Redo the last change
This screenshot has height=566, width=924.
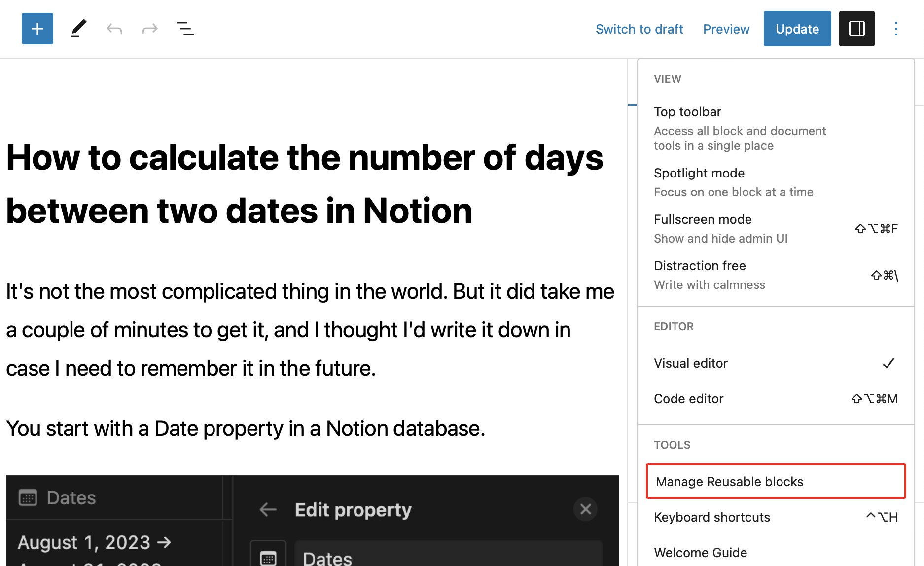coord(149,29)
